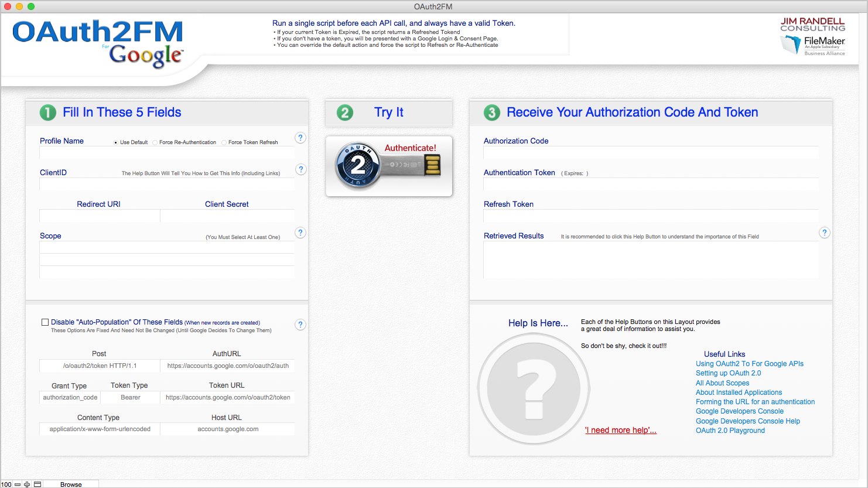Zoom in with the plus status button
This screenshot has height=488, width=868.
point(27,484)
